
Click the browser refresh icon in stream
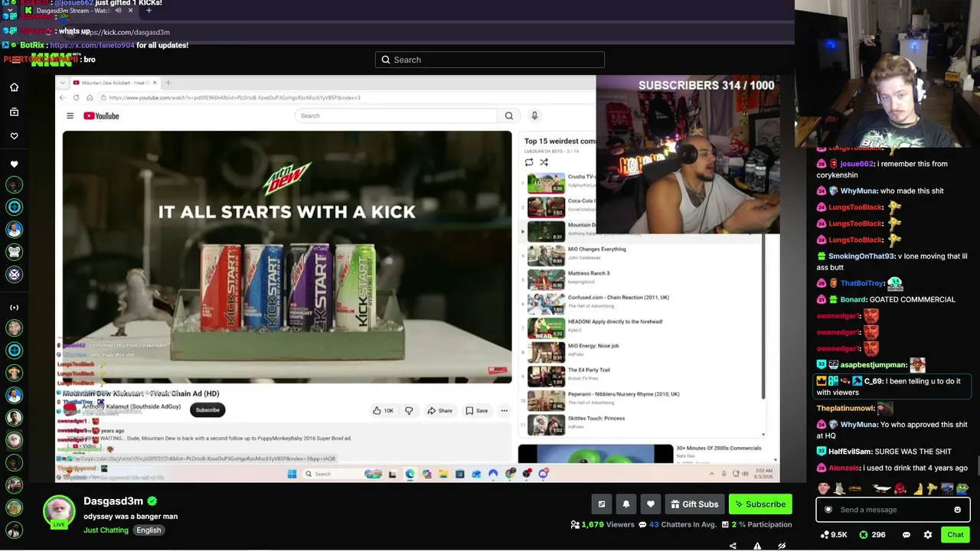pos(76,98)
